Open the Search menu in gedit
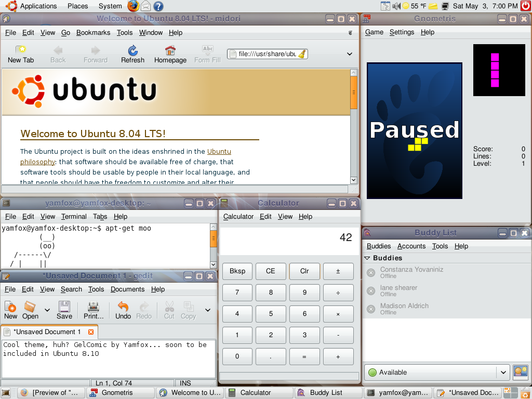The width and height of the screenshot is (532, 399). click(x=71, y=289)
